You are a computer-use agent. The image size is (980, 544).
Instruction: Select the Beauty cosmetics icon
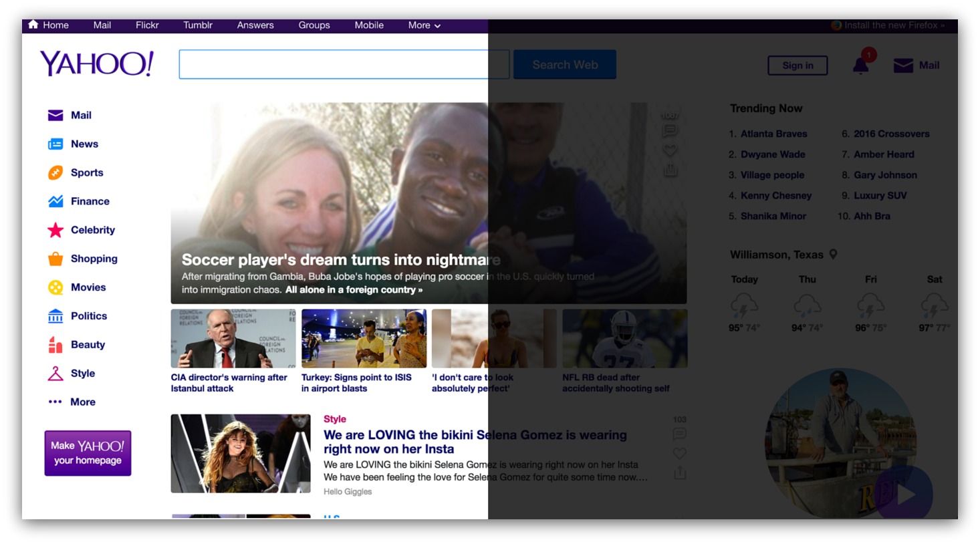[55, 345]
